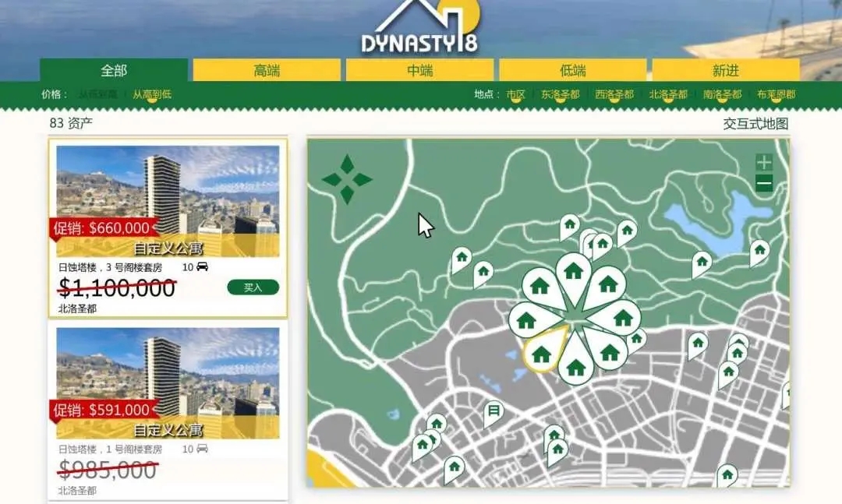
Task: Pan the map east with the compass's right arrow
Action: [363, 180]
